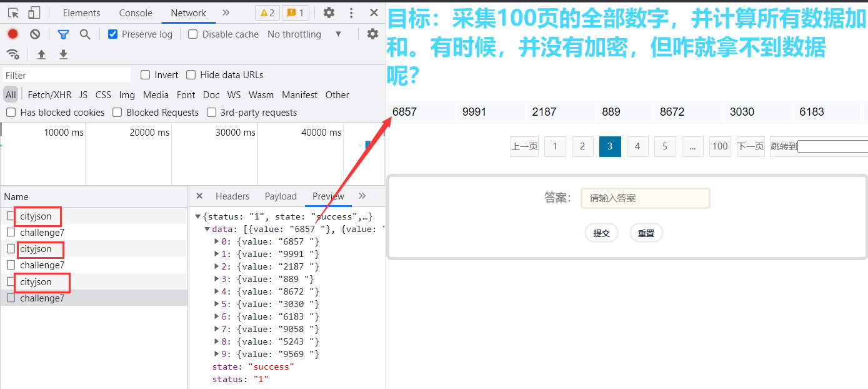Open the network search magnifier
This screenshot has width=868, height=389.
click(85, 34)
